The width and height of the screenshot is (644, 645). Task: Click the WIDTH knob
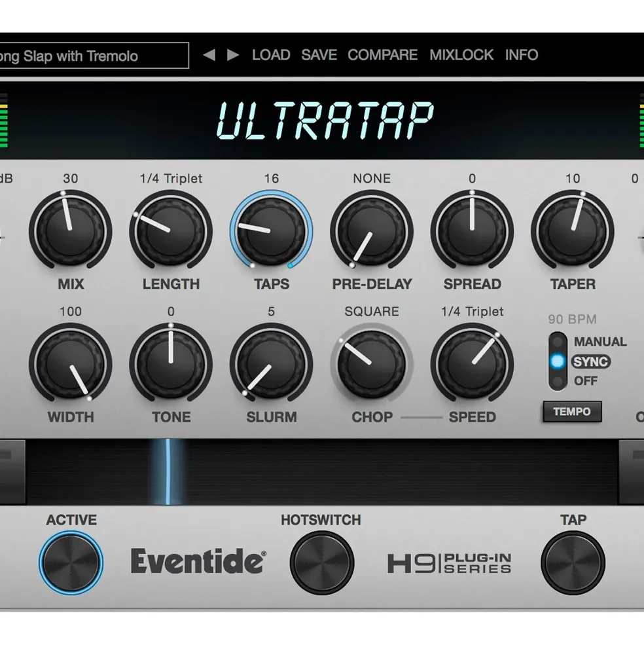tap(70, 363)
